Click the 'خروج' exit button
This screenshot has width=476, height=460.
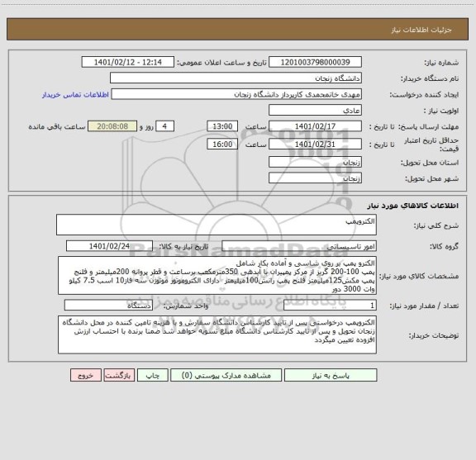[x=86, y=375]
